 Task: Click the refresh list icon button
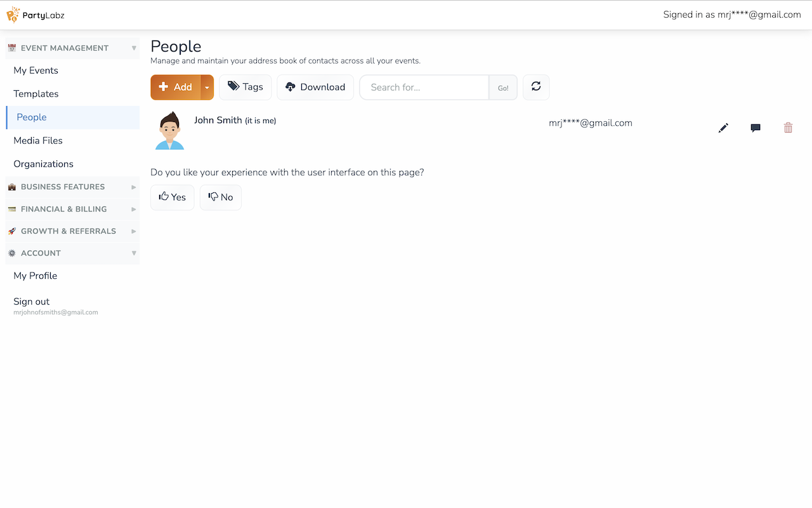[536, 87]
